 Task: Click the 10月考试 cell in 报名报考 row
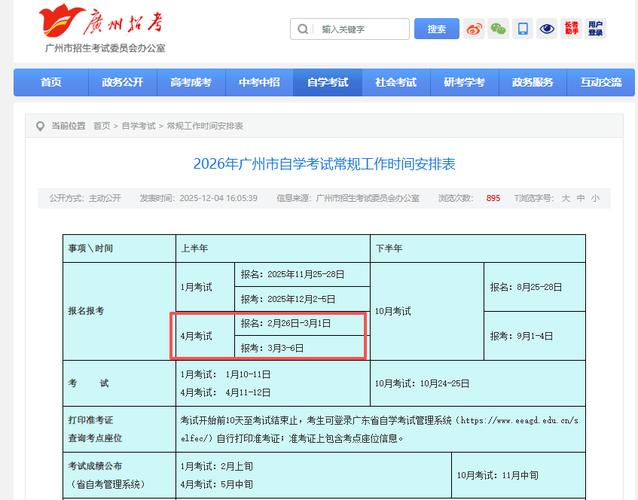[x=427, y=311]
